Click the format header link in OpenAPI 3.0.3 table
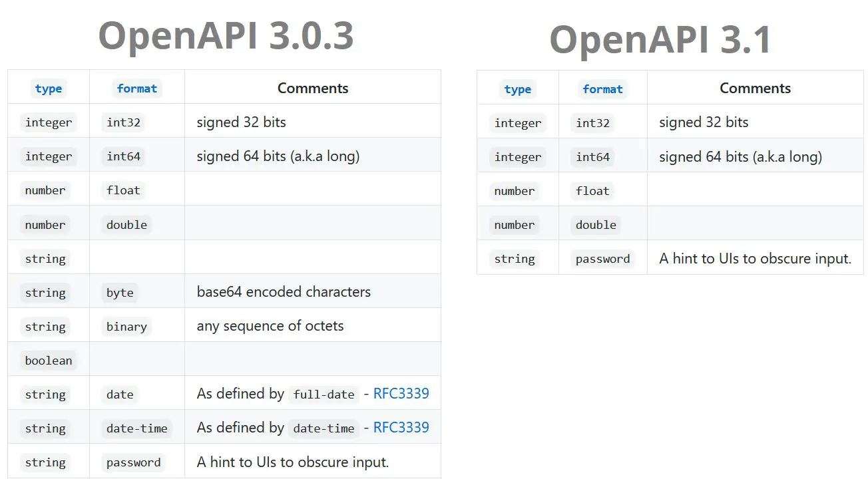 [136, 88]
